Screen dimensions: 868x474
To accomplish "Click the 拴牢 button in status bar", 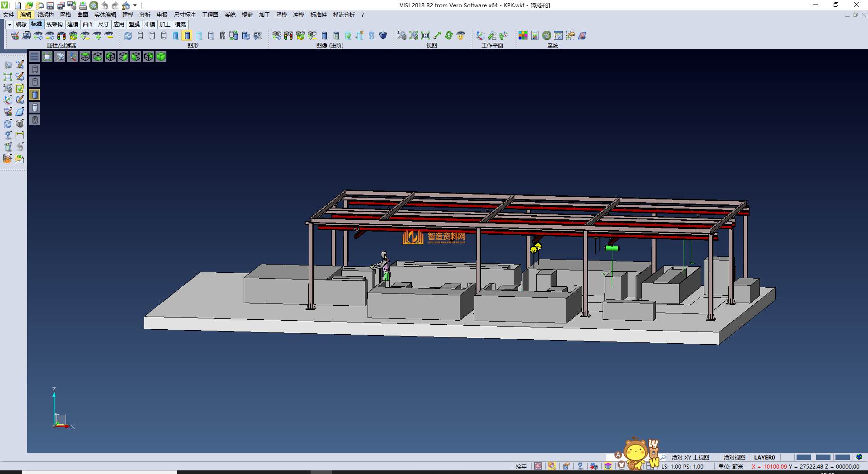I will 521,466.
